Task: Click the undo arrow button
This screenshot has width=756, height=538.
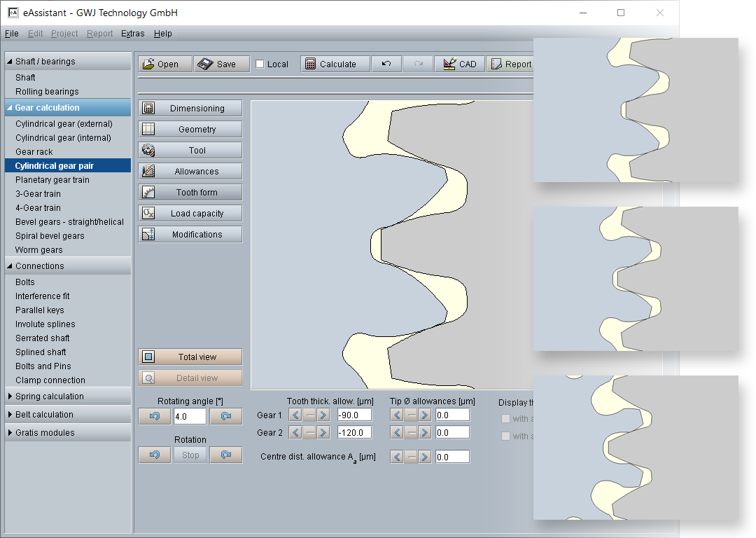Action: pos(386,64)
